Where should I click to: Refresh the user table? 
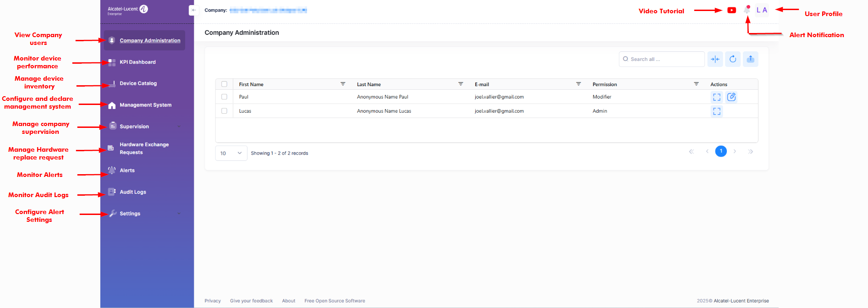733,59
